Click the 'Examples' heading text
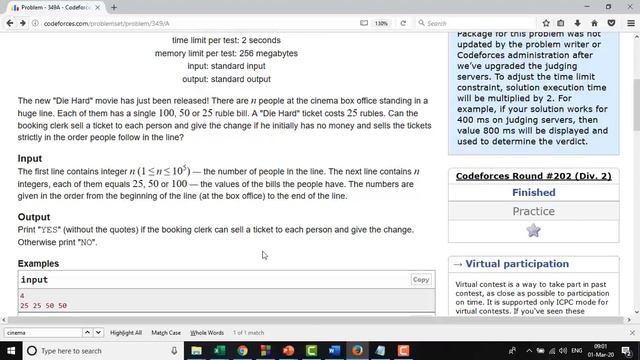This screenshot has width=640, height=360. tap(38, 264)
